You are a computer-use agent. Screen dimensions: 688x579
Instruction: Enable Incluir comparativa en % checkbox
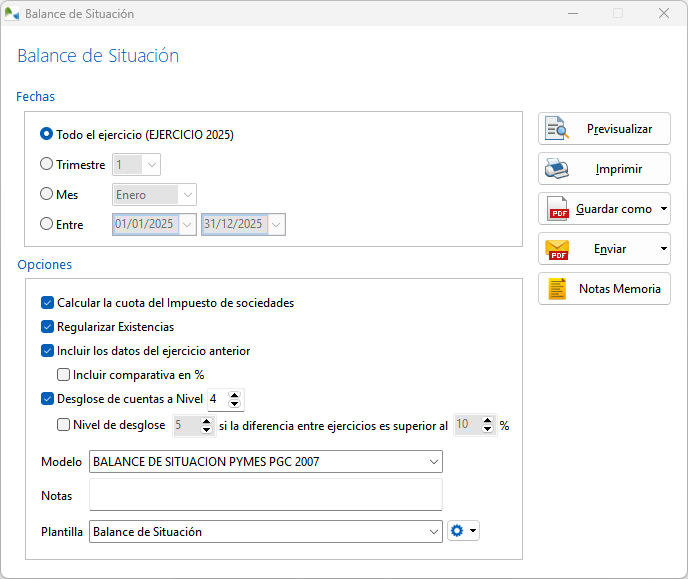64,375
